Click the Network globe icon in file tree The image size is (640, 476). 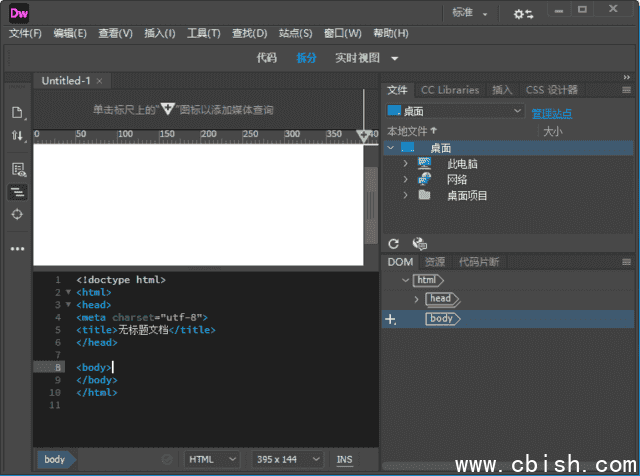click(x=424, y=179)
